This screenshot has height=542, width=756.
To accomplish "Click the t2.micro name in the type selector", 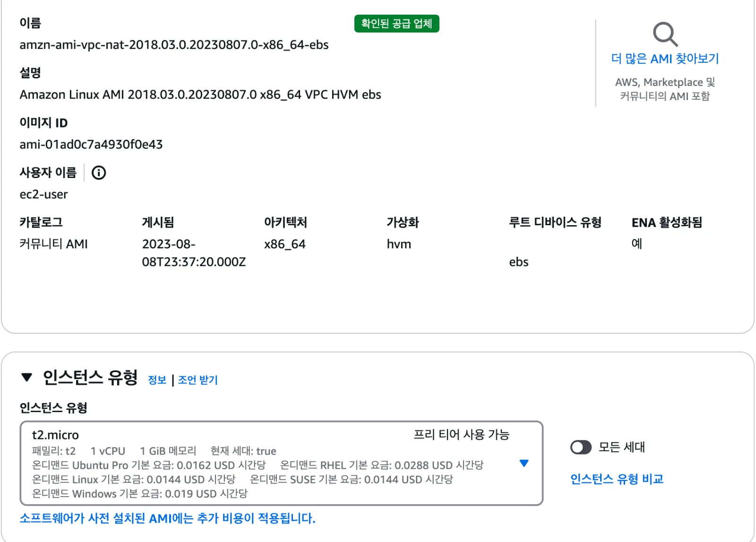I will [x=55, y=435].
